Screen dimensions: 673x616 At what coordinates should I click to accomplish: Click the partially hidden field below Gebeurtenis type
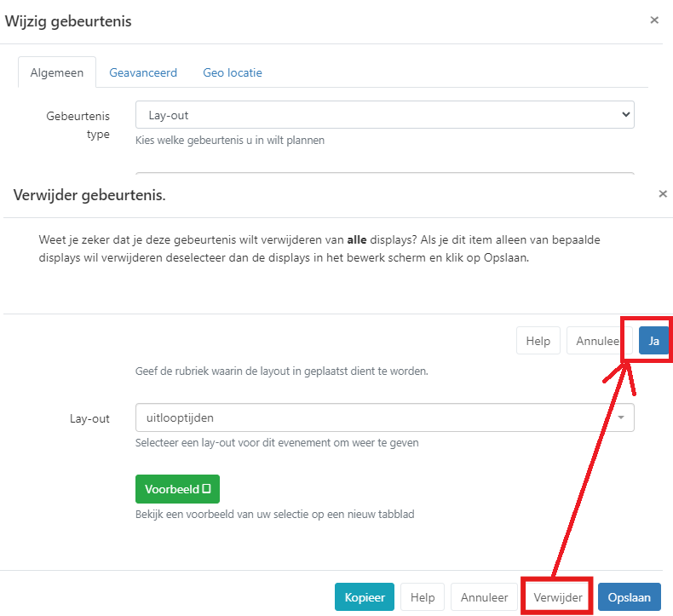384,175
